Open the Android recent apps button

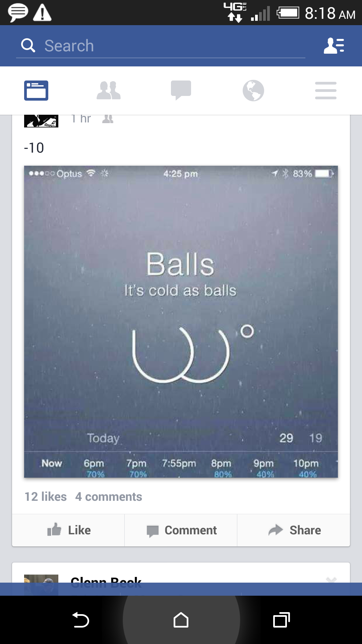[282, 620]
